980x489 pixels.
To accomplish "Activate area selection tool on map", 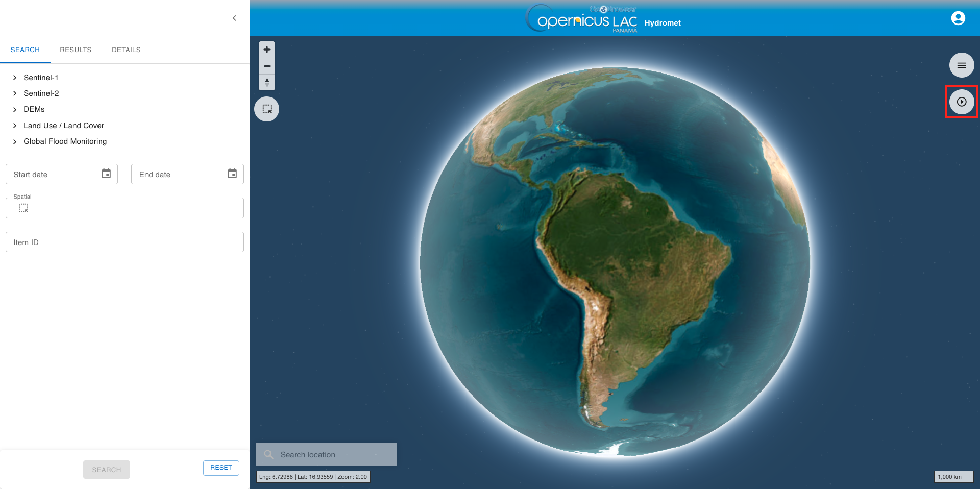I will tap(266, 109).
